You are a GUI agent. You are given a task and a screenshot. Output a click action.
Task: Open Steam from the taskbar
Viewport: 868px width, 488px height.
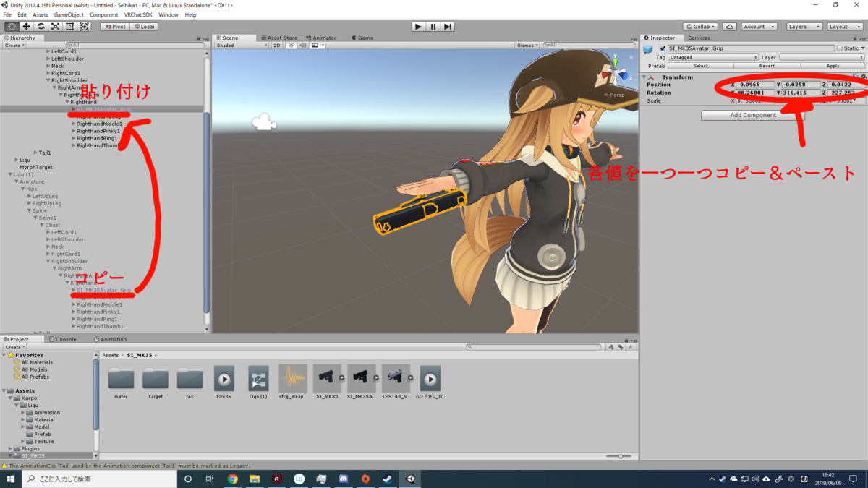pos(388,479)
